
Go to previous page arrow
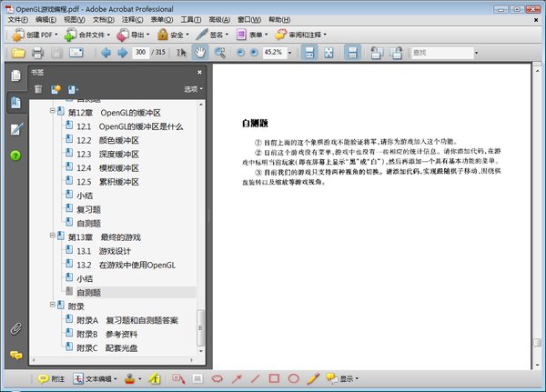[106, 53]
